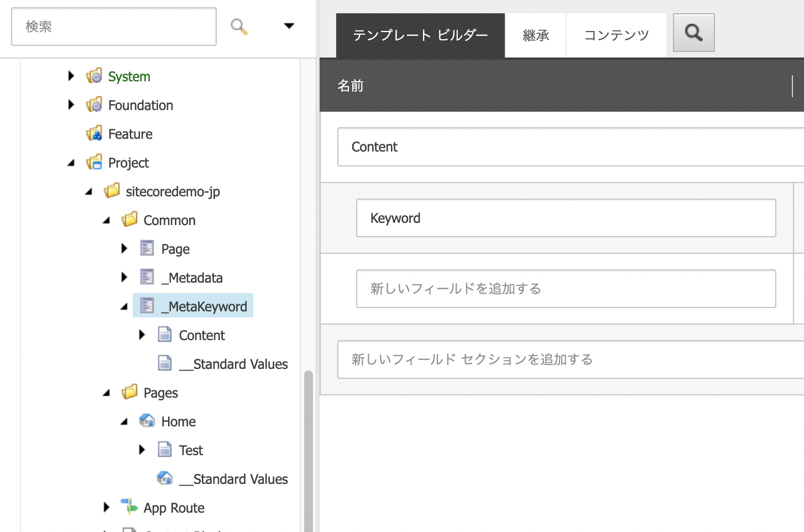
Task: Select the Foundation tree item label
Action: [140, 105]
